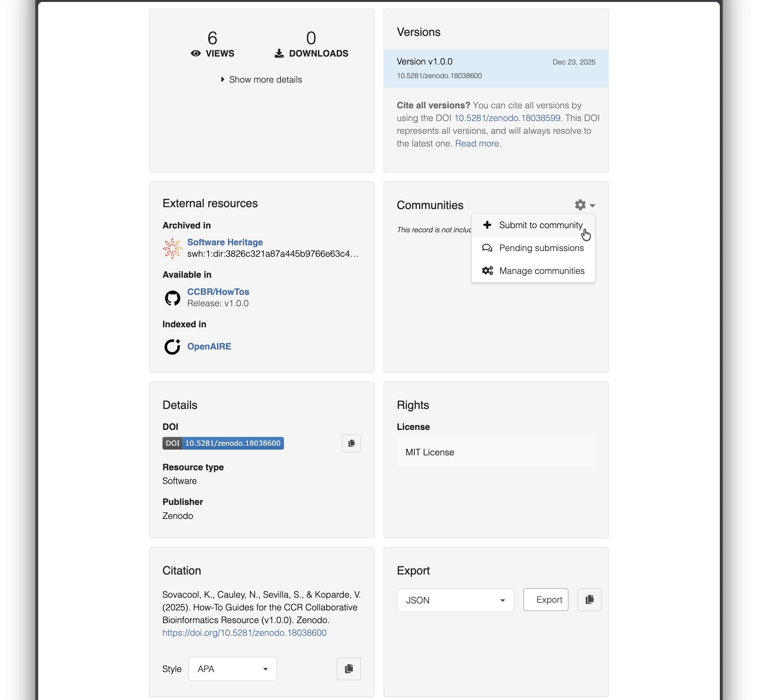Open the CCBR/HowTos repository link
The image size is (758, 700).
[218, 292]
